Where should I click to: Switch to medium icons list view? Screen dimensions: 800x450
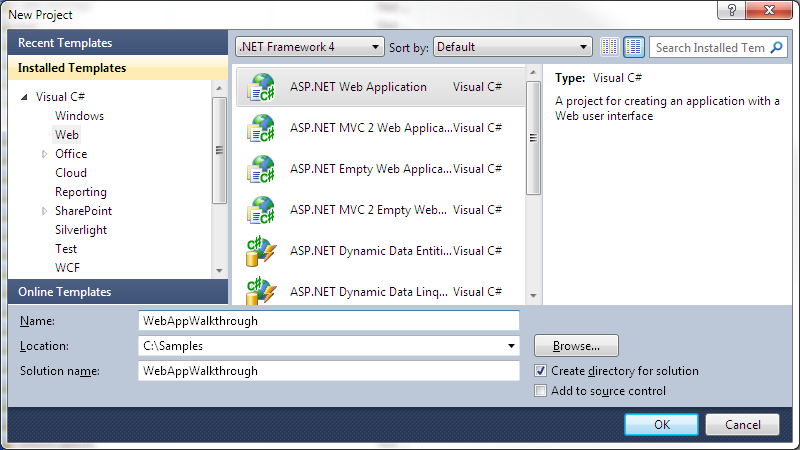click(634, 47)
